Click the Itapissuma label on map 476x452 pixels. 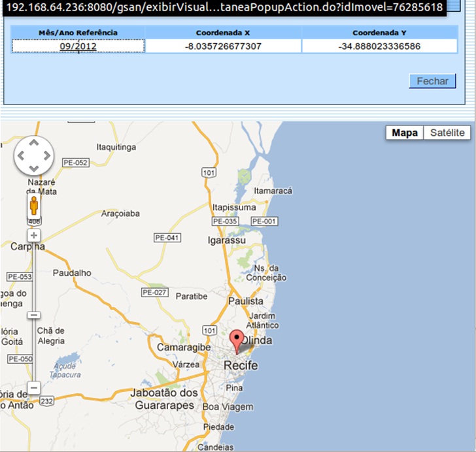click(234, 207)
